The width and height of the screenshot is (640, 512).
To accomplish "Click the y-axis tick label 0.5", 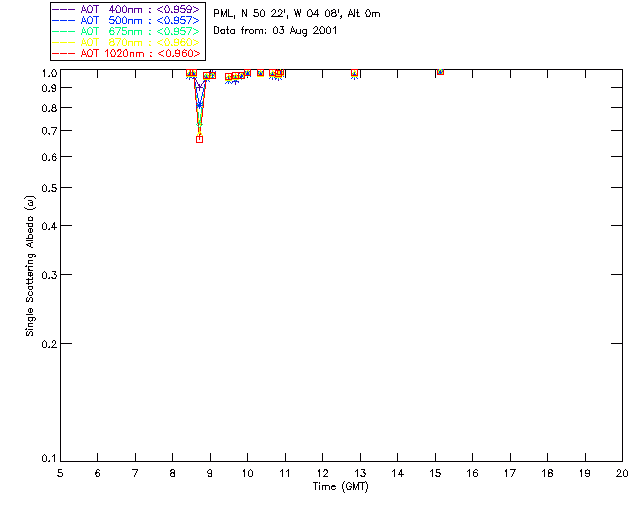I will coord(49,188).
